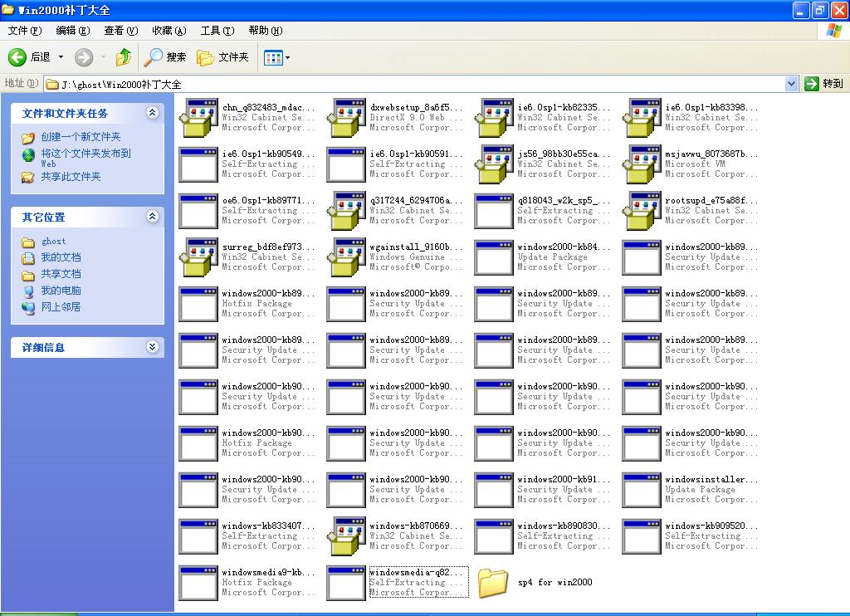Select the windowsmedia9-kb Hotfix Package icon
Image resolution: width=850 pixels, height=616 pixels.
(x=198, y=583)
